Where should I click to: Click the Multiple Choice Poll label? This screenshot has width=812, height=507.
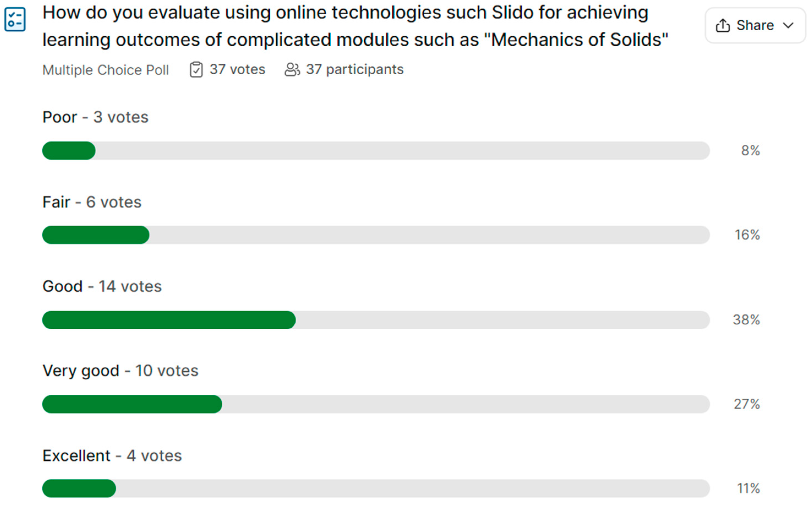(x=105, y=70)
